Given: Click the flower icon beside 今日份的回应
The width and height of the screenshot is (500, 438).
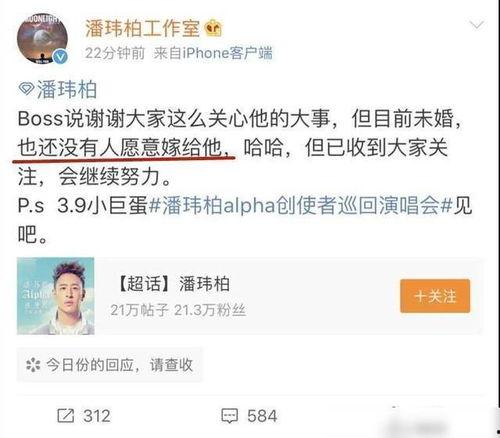Looking at the screenshot, I should pos(33,365).
